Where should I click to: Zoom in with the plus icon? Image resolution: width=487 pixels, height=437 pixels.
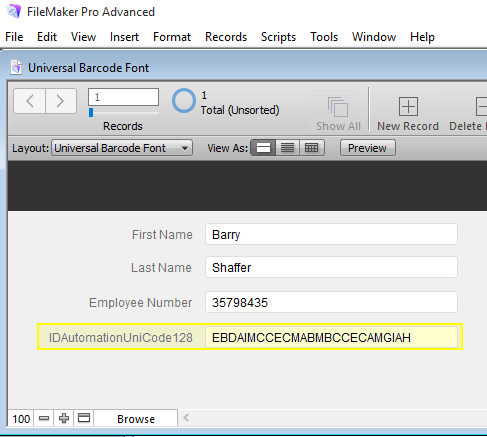coord(64,418)
